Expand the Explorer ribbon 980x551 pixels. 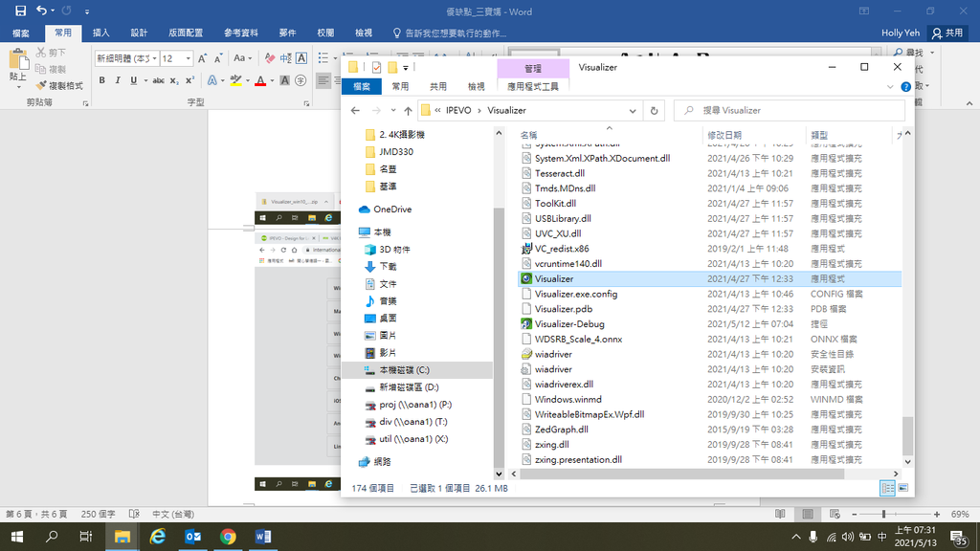(890, 87)
